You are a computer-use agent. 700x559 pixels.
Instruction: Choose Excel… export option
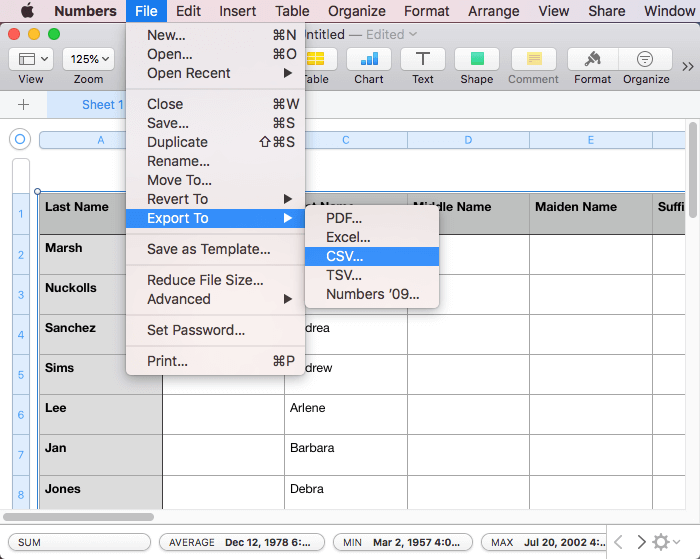click(x=372, y=237)
